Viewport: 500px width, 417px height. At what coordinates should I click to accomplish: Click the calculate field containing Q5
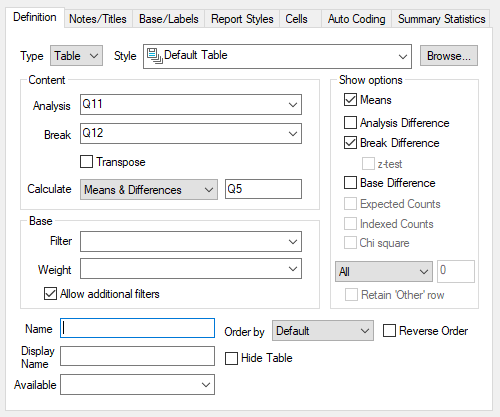point(263,189)
